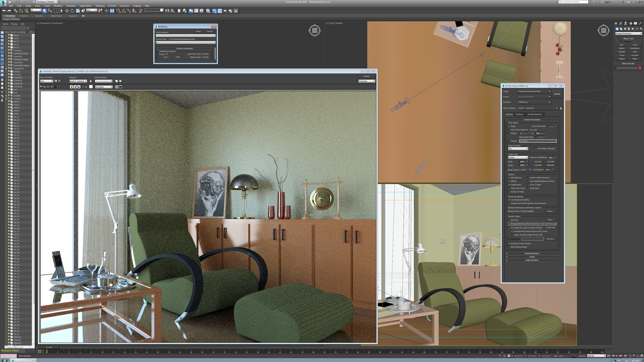Viewport: 644px width, 362px height.
Task: Expand the Group01 tree item
Action: click(6, 96)
